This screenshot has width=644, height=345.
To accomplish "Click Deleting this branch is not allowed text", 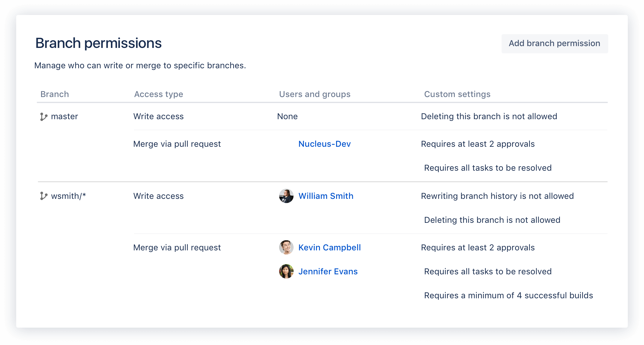I will (x=489, y=116).
